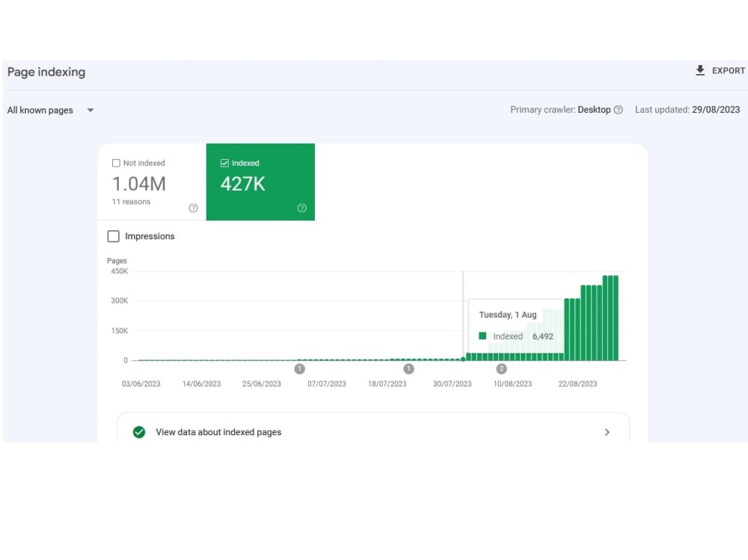Select the Indexed 427K tab
The height and width of the screenshot is (560, 748).
pyautogui.click(x=260, y=182)
